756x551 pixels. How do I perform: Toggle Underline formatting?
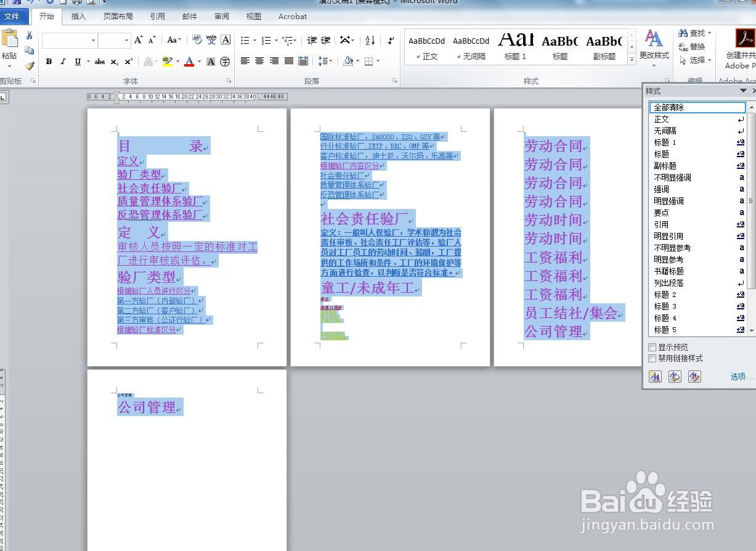point(78,62)
